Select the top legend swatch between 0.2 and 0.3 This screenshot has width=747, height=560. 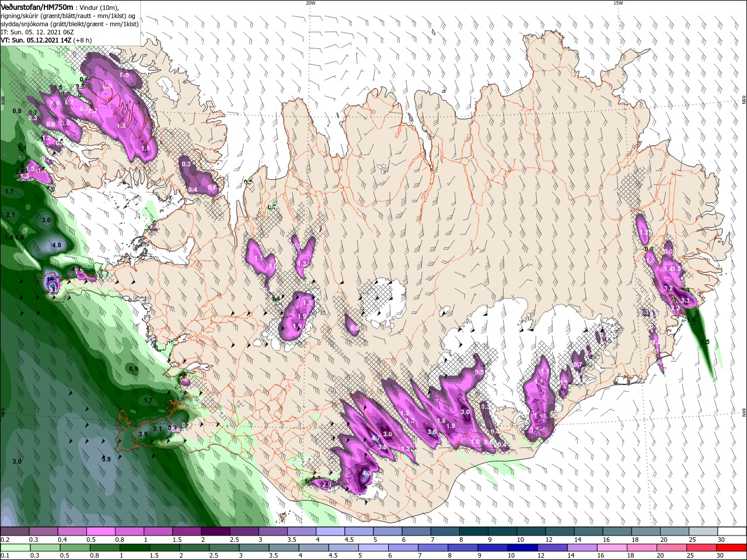click(15, 531)
